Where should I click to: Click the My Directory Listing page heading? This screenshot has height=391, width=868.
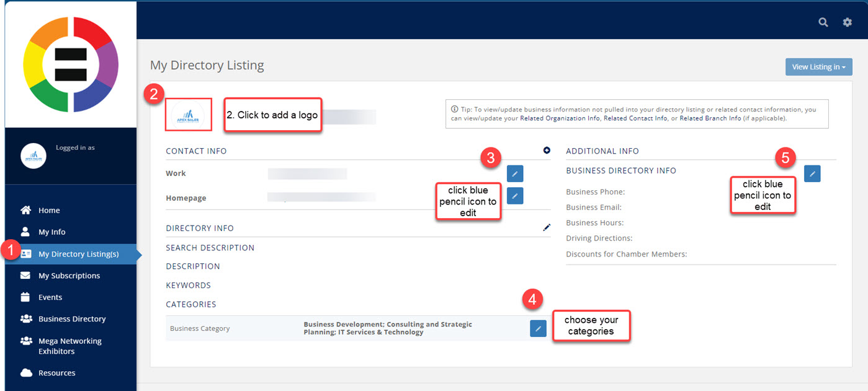[x=207, y=65]
